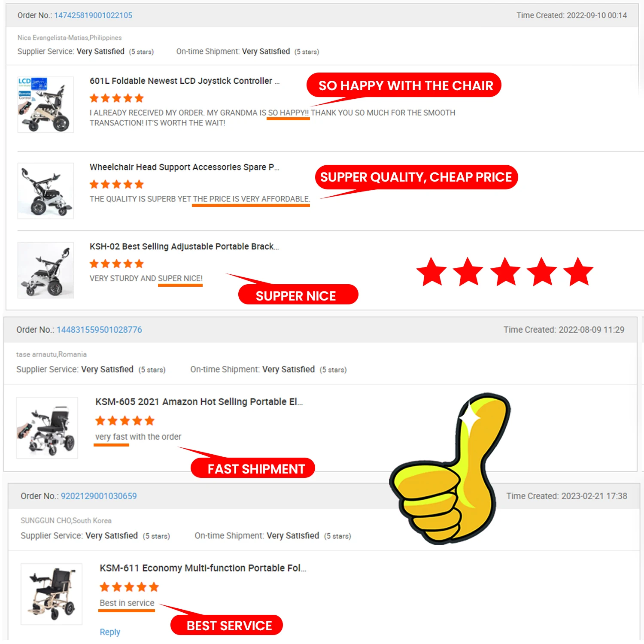644x644 pixels.
Task: Open order number 144831559501028776 link
Action: [x=99, y=330]
